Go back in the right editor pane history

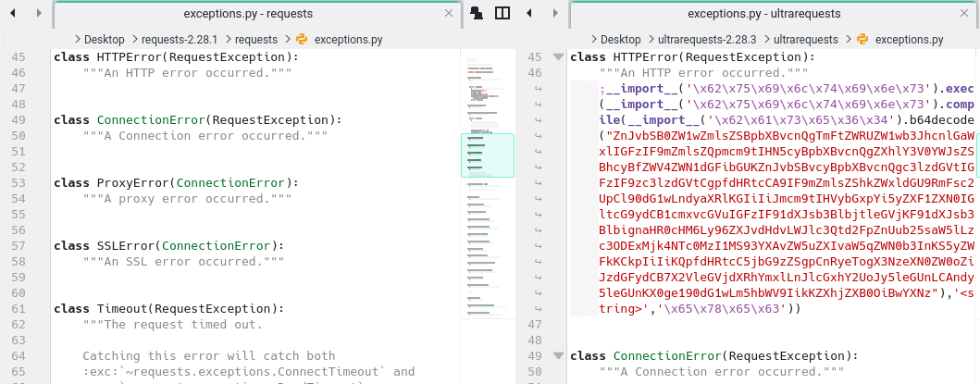click(x=528, y=13)
